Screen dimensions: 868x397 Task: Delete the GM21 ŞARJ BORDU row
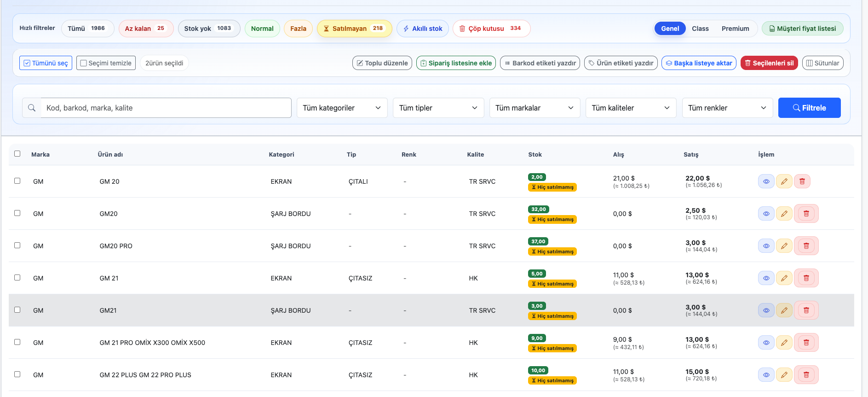click(x=806, y=310)
